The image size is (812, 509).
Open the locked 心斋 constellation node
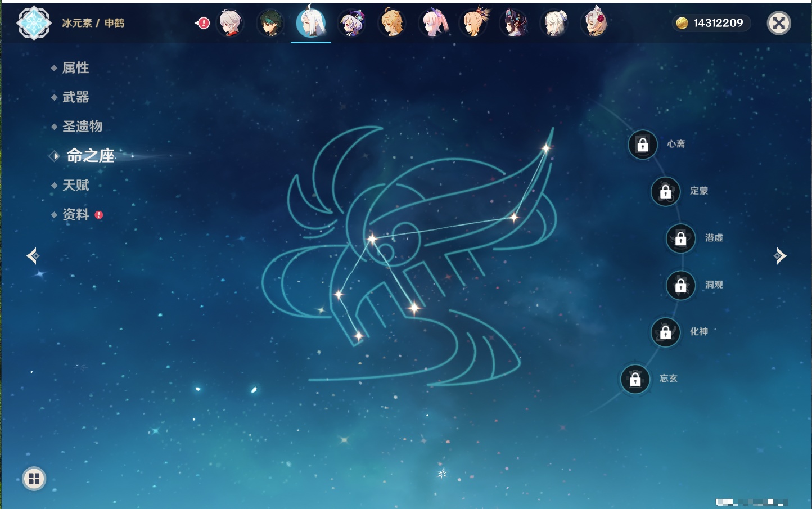click(x=643, y=145)
